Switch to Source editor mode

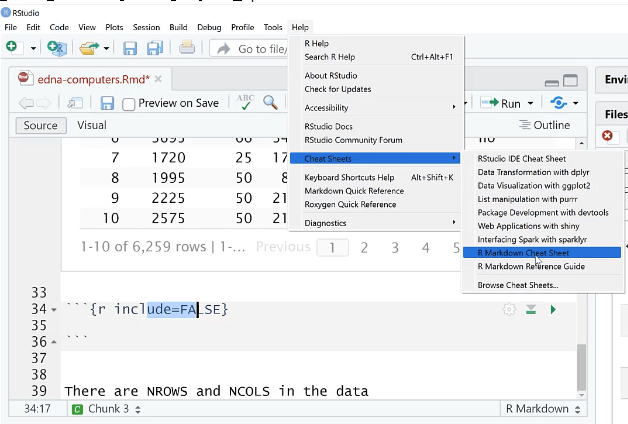(x=40, y=125)
